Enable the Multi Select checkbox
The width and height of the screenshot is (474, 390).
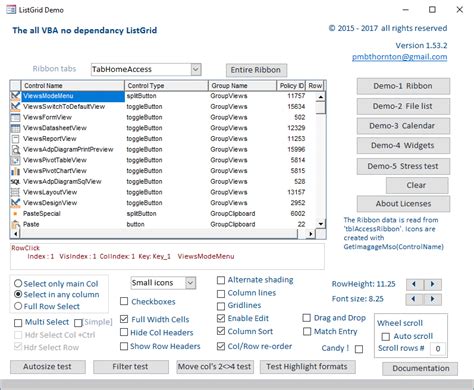[x=18, y=323]
